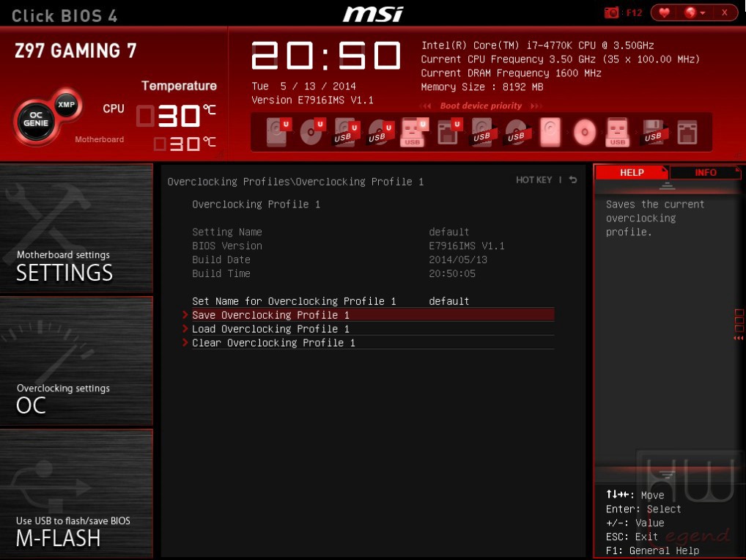
Task: Click the date Tue 5 / 13 / 2014
Action: pos(303,86)
